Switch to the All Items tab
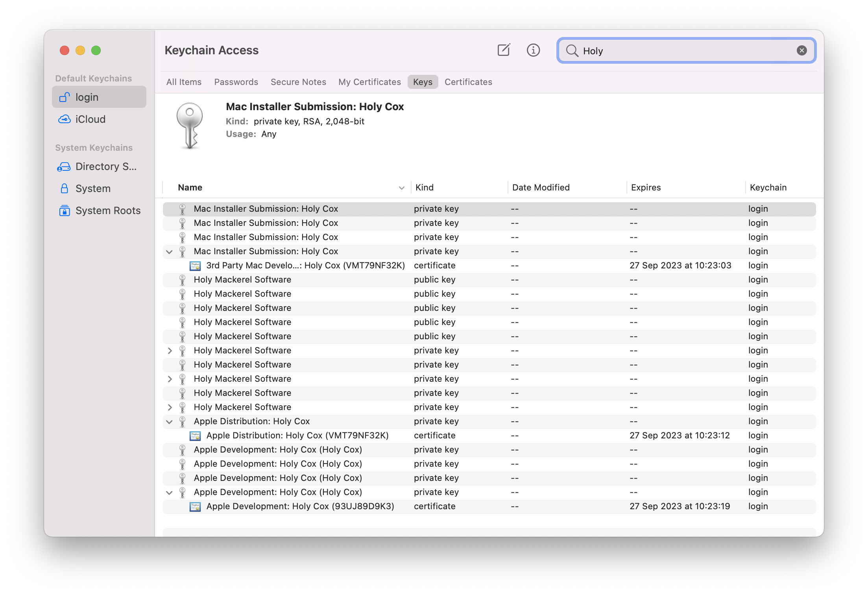This screenshot has width=868, height=595. click(x=184, y=82)
